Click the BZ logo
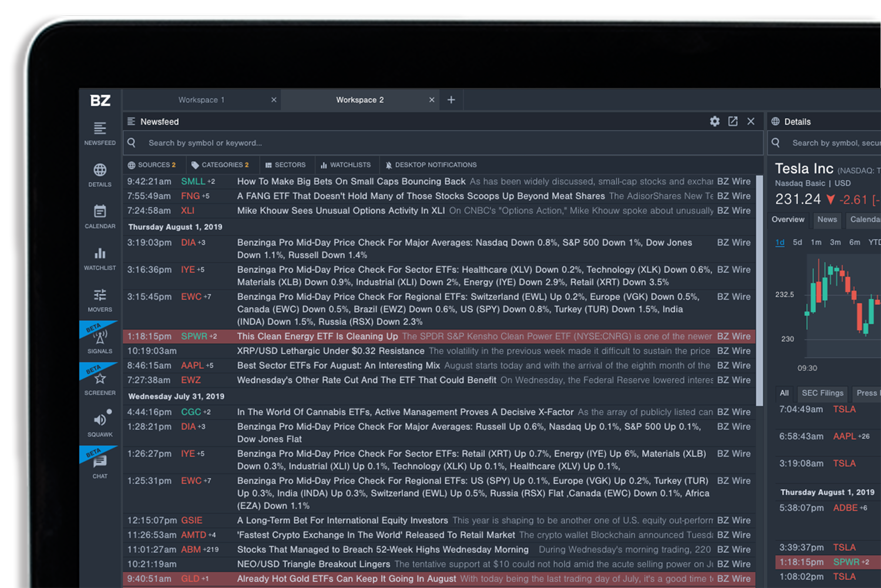881x588 pixels. [100, 100]
